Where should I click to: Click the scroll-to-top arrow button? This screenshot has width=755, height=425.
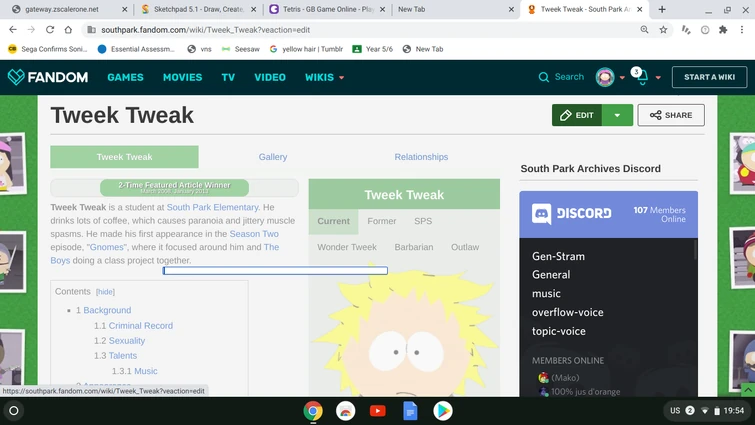click(748, 390)
